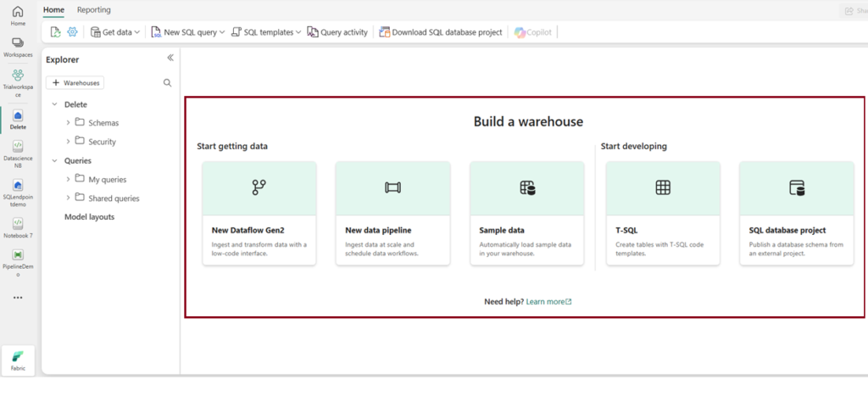Follow the Learn more link
Image resolution: width=868 pixels, height=413 pixels.
click(548, 302)
